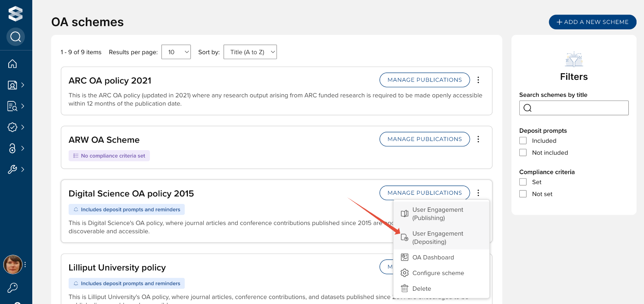Click the key icon at sidebar bottom

click(13, 287)
